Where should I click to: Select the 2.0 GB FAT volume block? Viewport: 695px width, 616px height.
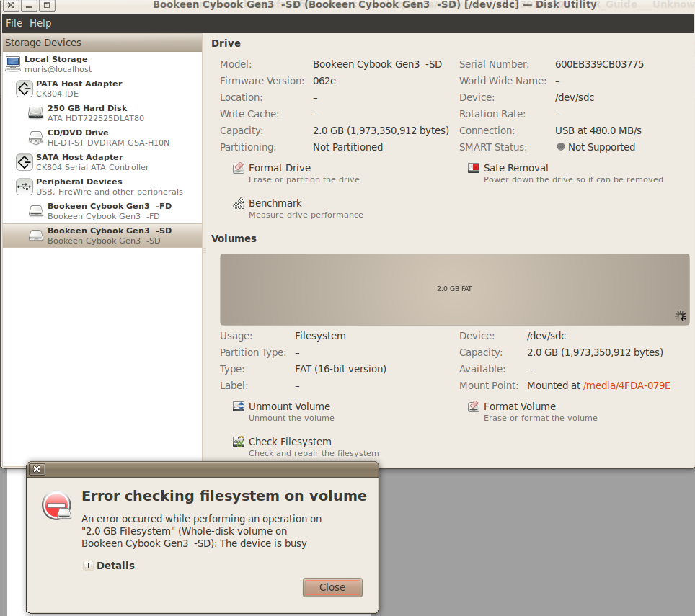454,289
